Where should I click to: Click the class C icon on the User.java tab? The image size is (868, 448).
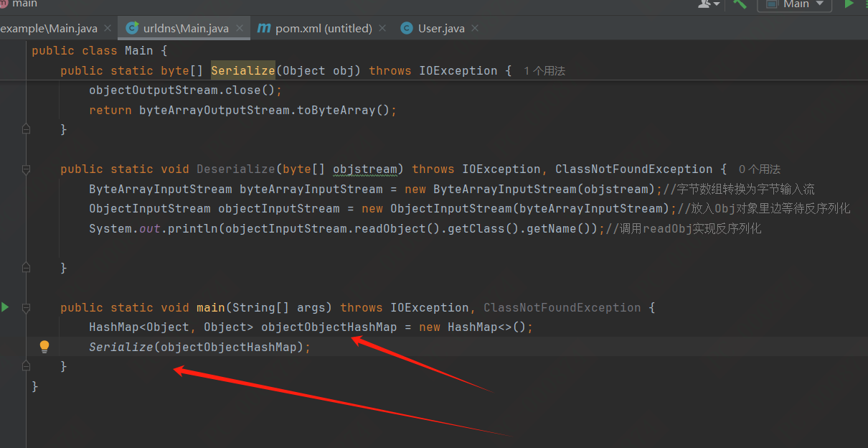(407, 28)
